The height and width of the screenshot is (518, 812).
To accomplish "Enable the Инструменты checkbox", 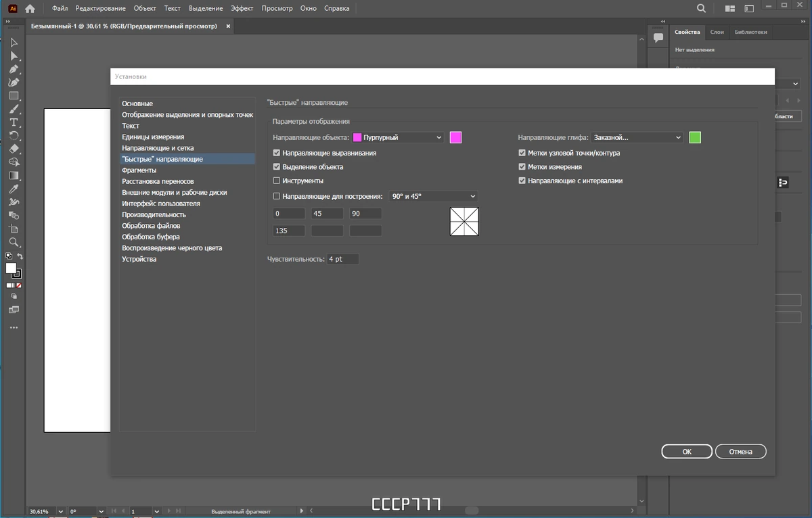I will (x=276, y=181).
